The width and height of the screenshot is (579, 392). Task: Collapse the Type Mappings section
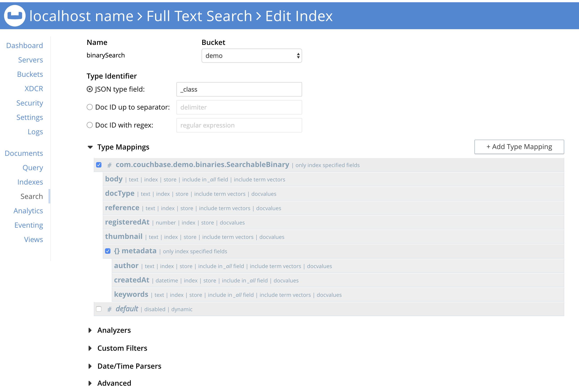(x=90, y=147)
